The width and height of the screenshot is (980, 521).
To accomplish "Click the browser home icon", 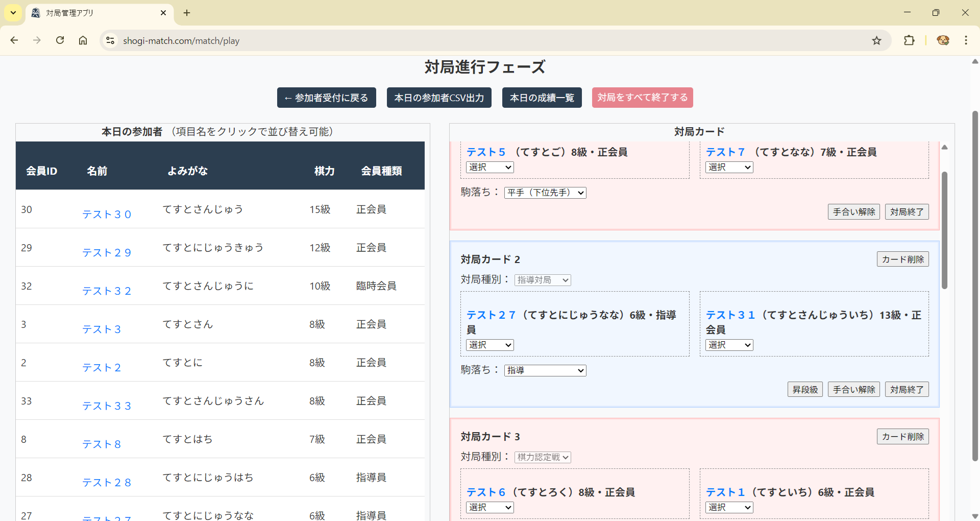I will (x=83, y=40).
